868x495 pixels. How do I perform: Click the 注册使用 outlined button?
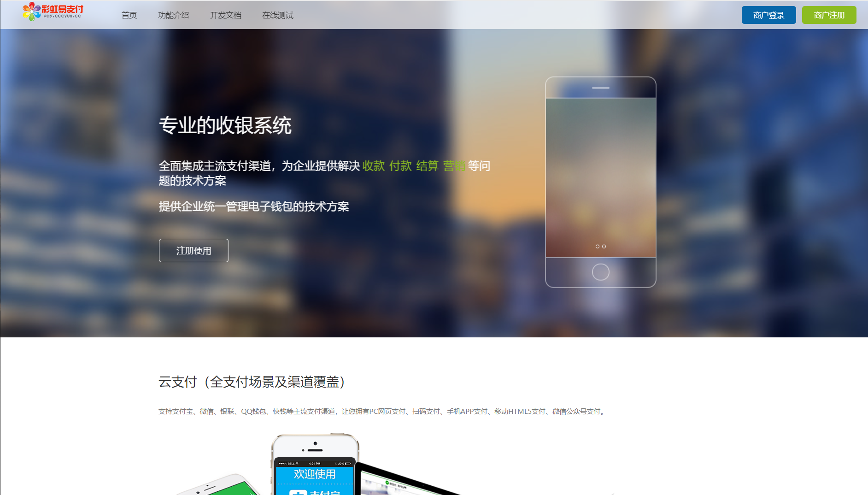(x=194, y=250)
